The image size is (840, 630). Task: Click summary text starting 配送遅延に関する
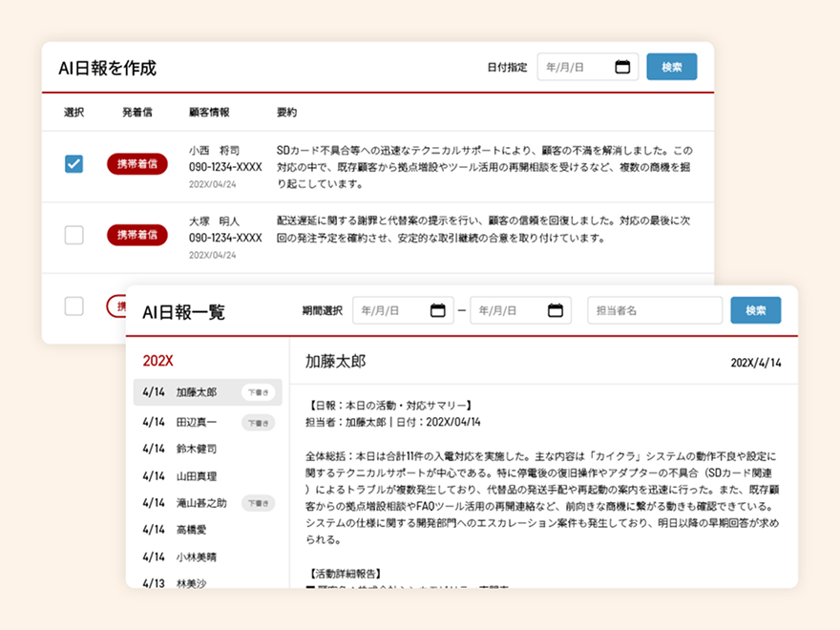pos(484,229)
